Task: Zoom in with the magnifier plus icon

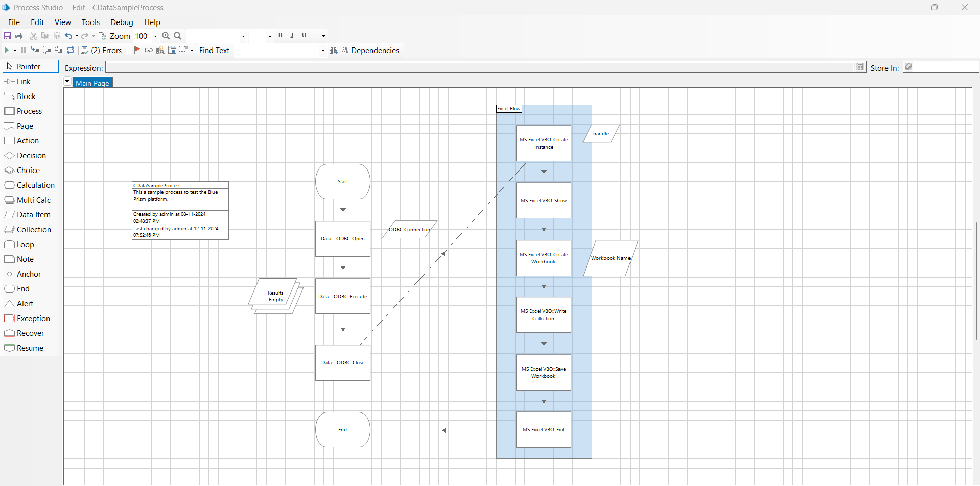Action: point(166,36)
